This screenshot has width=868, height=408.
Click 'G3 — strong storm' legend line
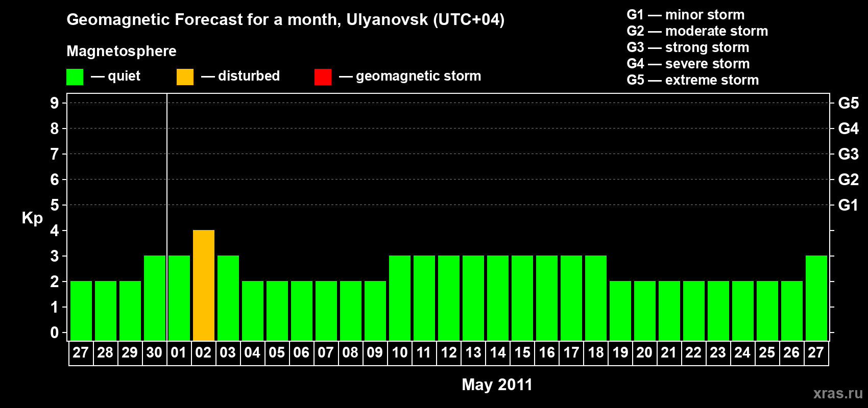pyautogui.click(x=688, y=47)
